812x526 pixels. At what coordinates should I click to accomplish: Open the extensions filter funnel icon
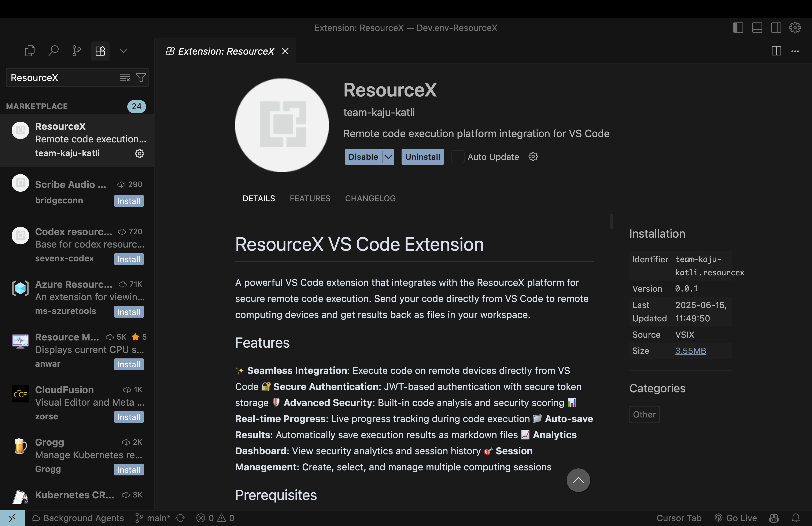pyautogui.click(x=141, y=78)
